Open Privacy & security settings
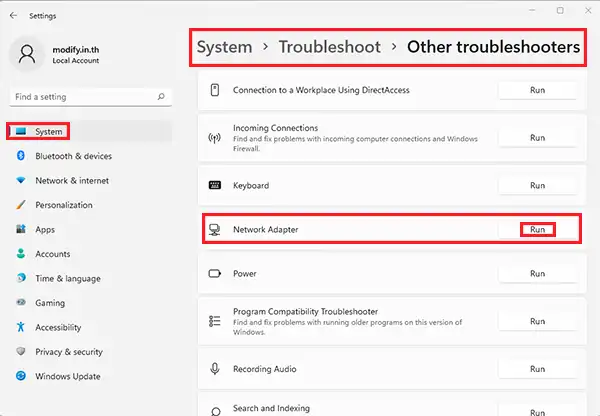 (x=69, y=352)
